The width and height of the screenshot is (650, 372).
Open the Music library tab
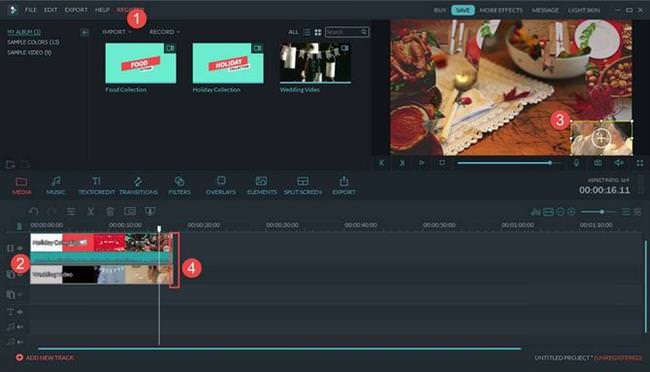55,185
